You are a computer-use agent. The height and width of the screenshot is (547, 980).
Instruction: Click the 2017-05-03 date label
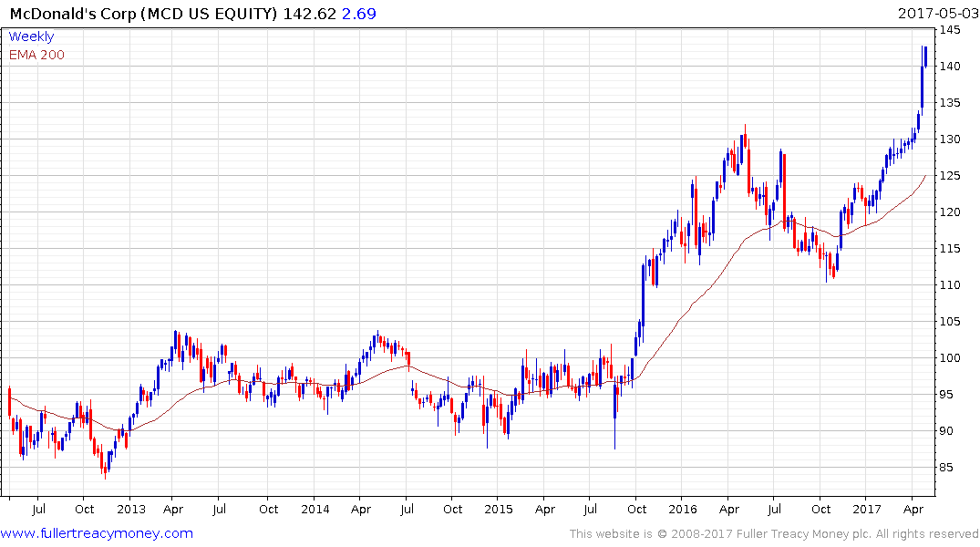point(938,13)
